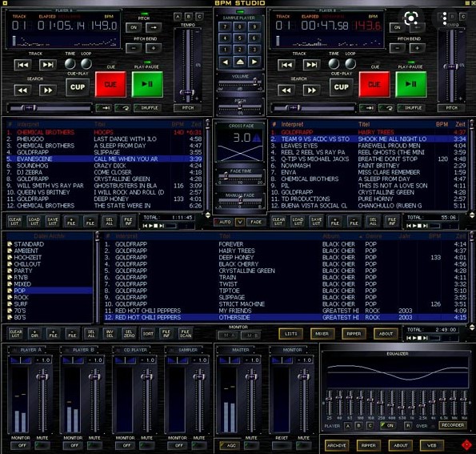The width and height of the screenshot is (476, 454).
Task: Toggle AGC on the Master channel
Action: 229,445
